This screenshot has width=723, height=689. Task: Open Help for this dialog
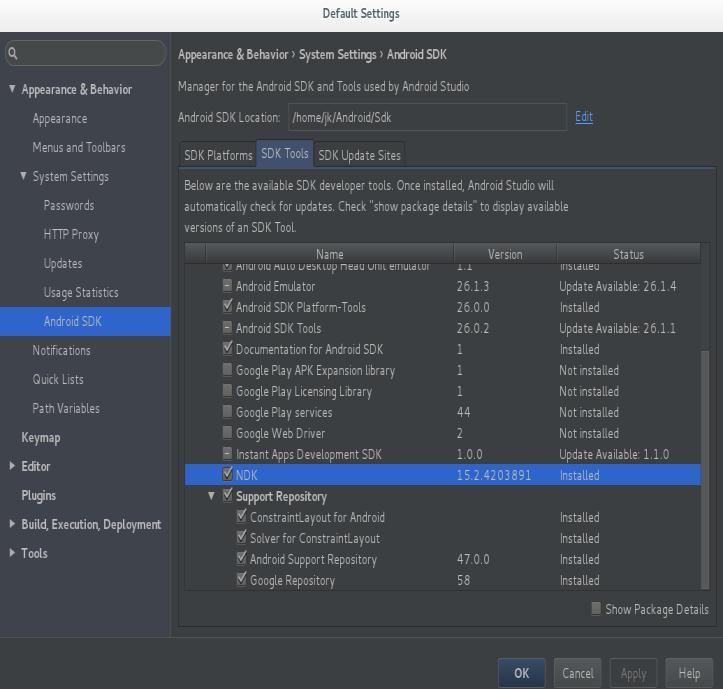(x=689, y=673)
